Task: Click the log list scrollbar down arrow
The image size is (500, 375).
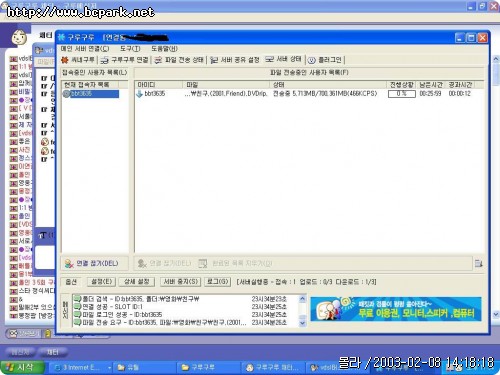Action: (302, 323)
